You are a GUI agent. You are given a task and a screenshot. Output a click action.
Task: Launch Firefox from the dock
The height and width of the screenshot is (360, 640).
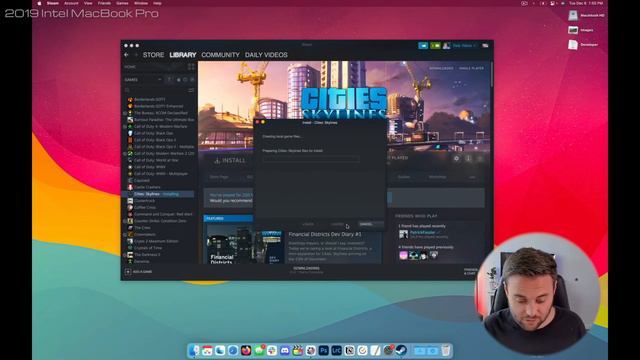point(246,350)
